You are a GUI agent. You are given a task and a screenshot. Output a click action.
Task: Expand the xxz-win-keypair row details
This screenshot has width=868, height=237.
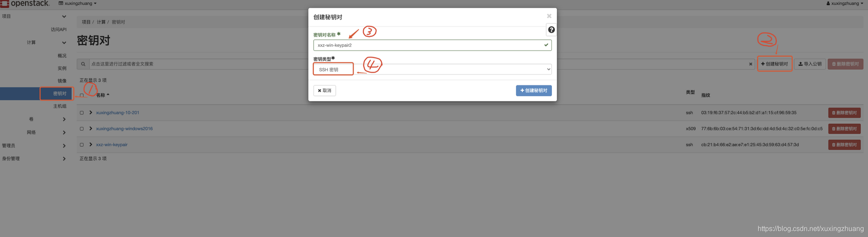(91, 145)
